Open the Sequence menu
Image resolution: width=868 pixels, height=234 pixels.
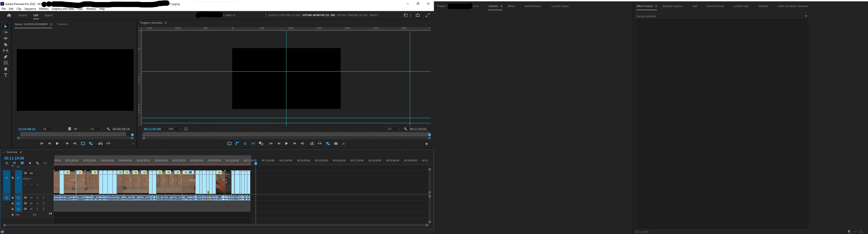30,9
